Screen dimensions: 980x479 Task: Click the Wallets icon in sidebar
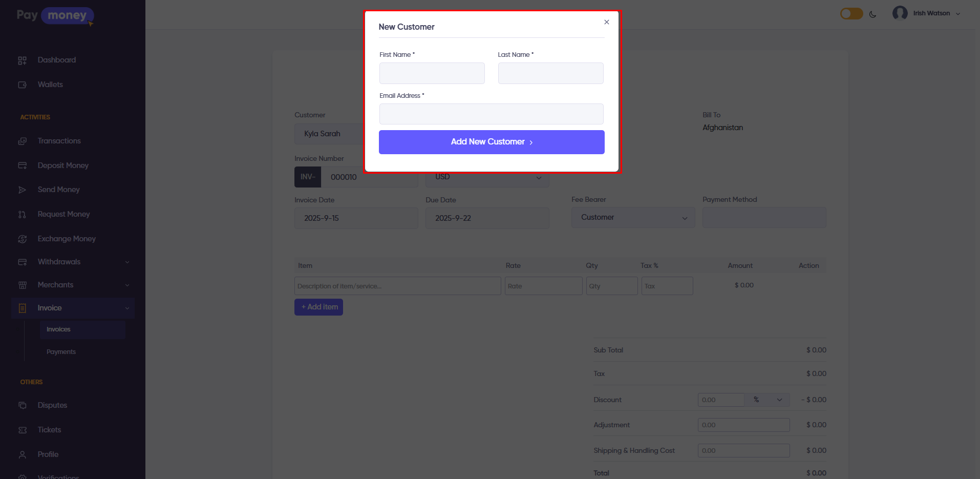pyautogui.click(x=22, y=85)
